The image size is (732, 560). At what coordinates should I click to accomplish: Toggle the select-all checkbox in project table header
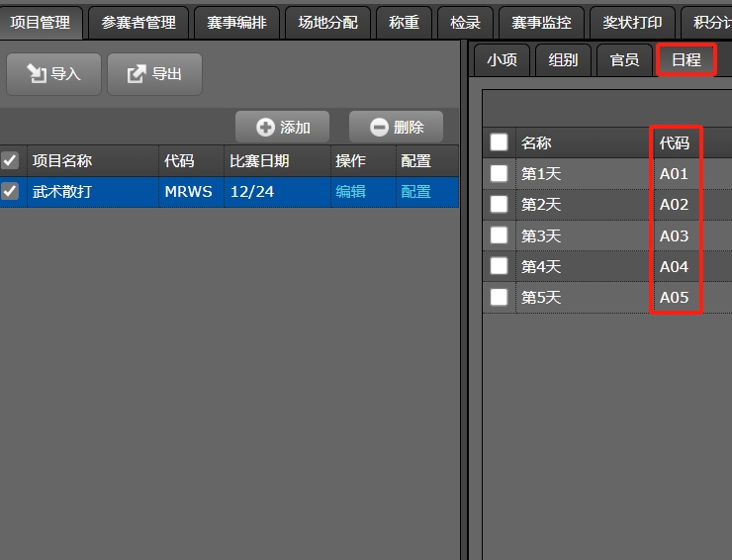tap(10, 160)
